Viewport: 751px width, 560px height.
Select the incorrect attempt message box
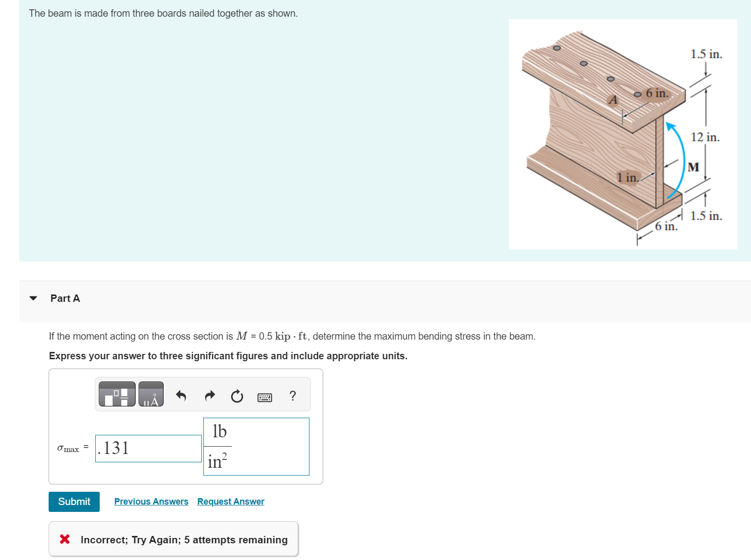point(173,539)
